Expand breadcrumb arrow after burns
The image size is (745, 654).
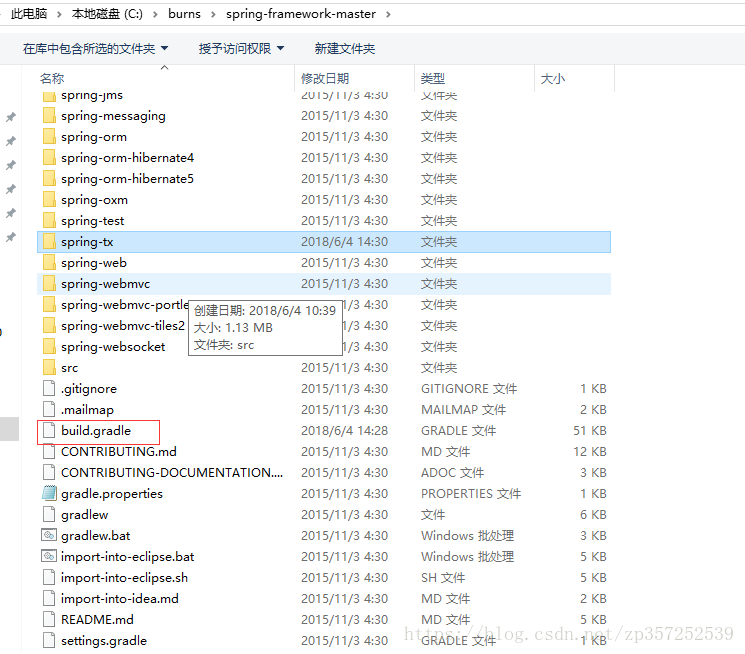(x=213, y=14)
